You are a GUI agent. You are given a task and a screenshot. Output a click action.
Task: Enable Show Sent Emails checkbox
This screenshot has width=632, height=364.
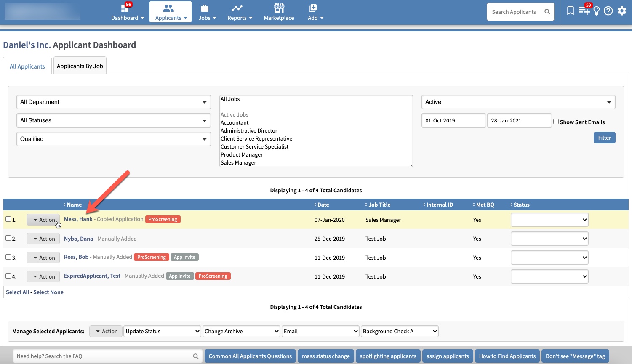(556, 122)
